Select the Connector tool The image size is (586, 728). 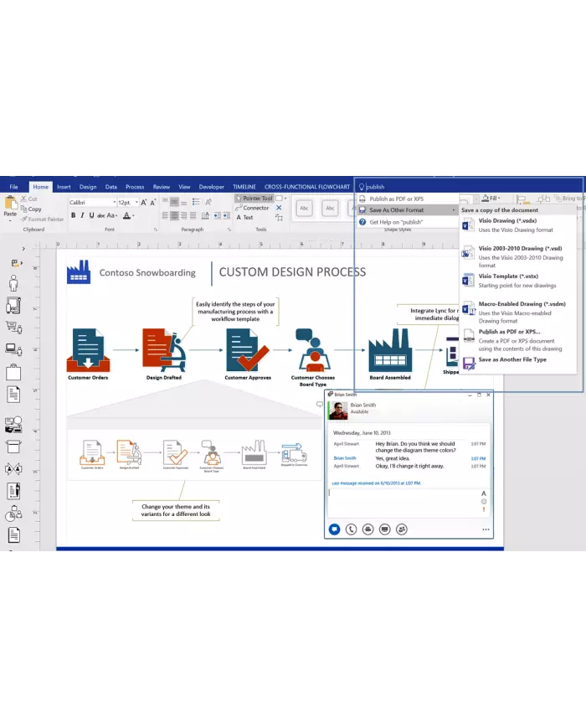tap(253, 208)
